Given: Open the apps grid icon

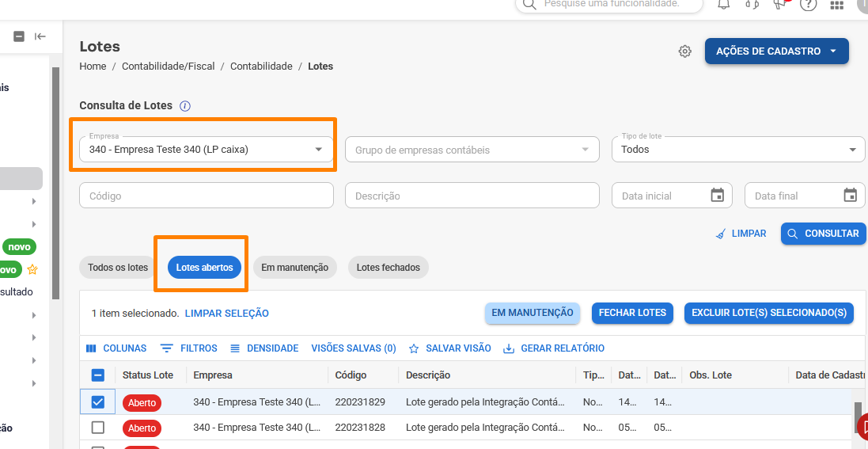Looking at the screenshot, I should pyautogui.click(x=837, y=5).
